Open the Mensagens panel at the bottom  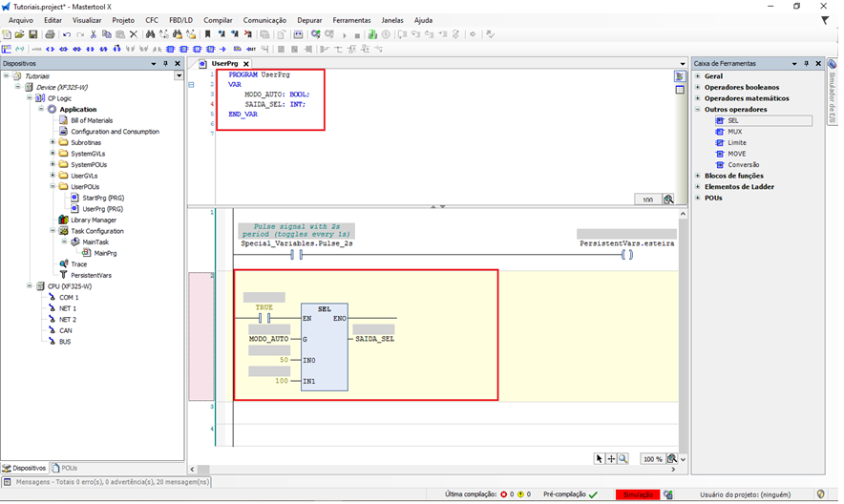[105, 482]
